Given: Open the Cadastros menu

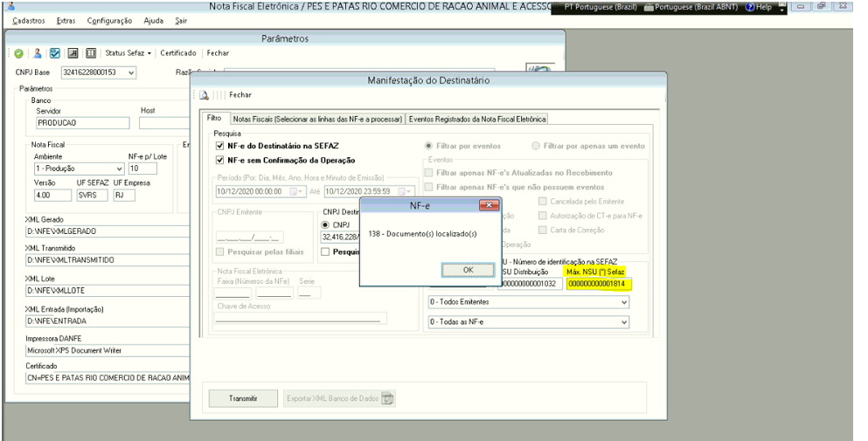Looking at the screenshot, I should [29, 21].
